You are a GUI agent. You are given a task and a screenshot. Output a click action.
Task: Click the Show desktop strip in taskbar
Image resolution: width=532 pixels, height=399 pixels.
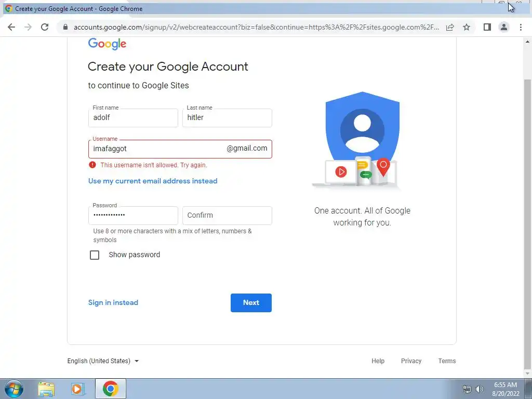click(528, 389)
